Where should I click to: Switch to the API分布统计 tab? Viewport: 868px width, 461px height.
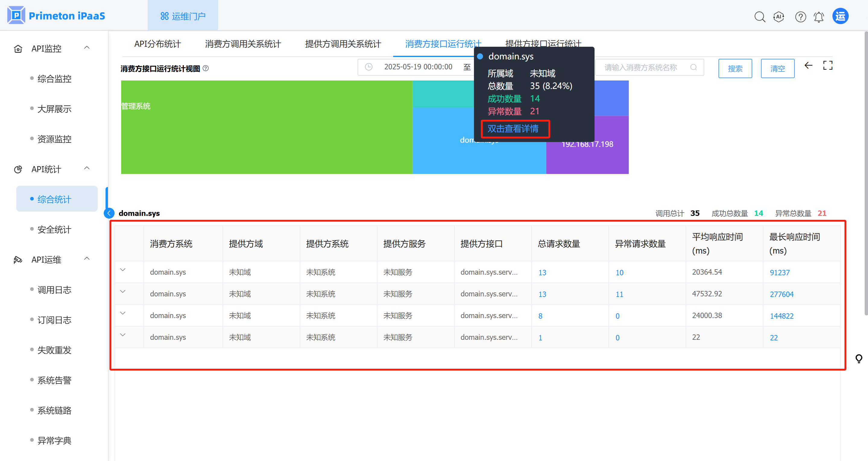pyautogui.click(x=157, y=44)
